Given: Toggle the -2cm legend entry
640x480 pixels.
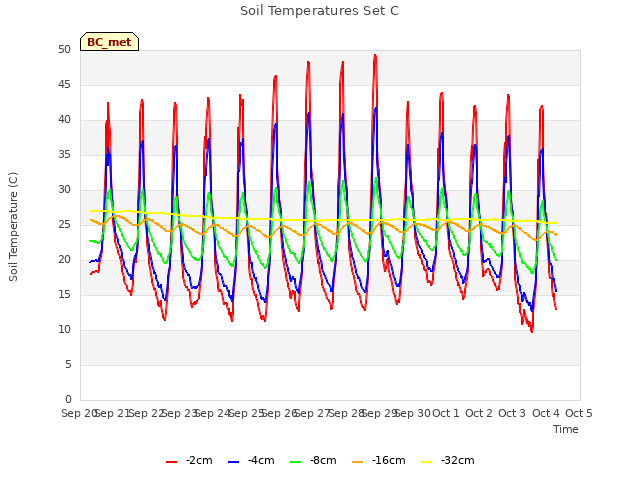Looking at the screenshot, I should pyautogui.click(x=189, y=461).
